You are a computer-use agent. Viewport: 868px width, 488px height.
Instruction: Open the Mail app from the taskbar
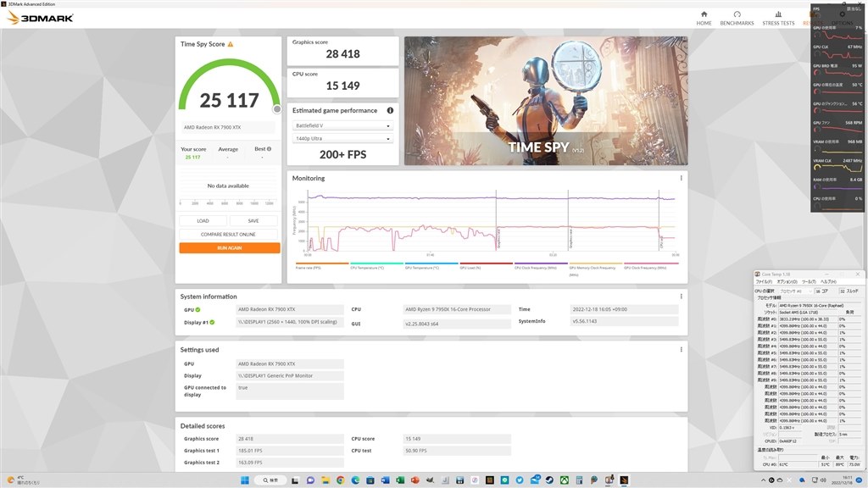click(x=535, y=480)
